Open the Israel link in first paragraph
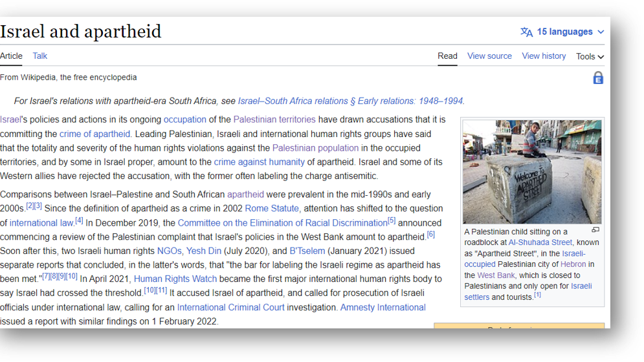644x362 pixels. 10,120
